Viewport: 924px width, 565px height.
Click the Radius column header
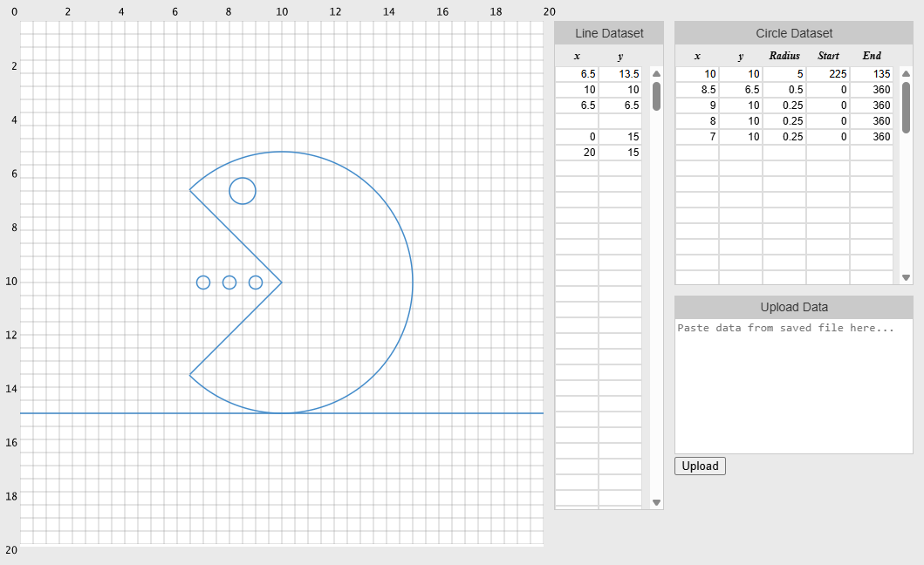784,56
